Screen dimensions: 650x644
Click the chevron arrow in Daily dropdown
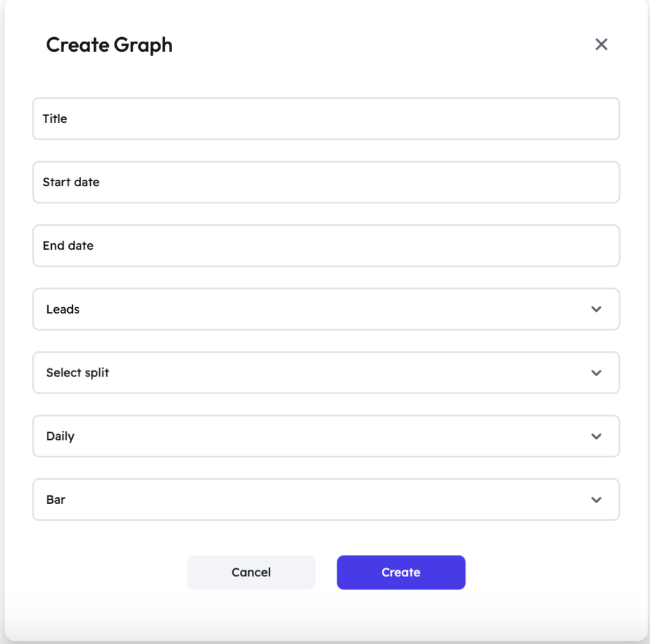596,437
